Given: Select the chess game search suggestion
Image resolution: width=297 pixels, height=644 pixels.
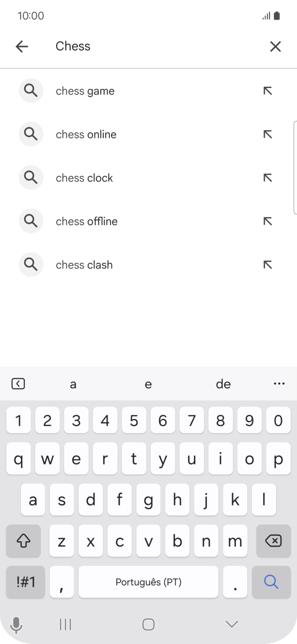Looking at the screenshot, I should 85,91.
